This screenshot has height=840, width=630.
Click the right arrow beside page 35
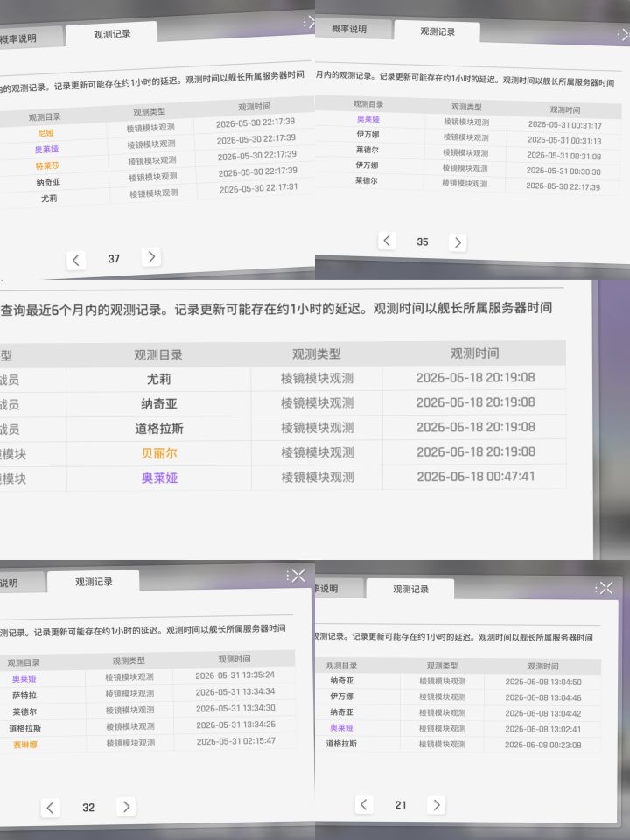point(458,242)
